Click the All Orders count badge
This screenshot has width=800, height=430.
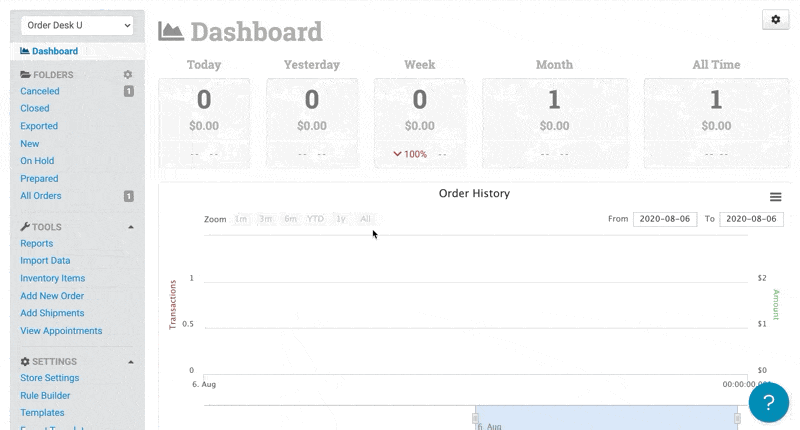click(x=128, y=196)
